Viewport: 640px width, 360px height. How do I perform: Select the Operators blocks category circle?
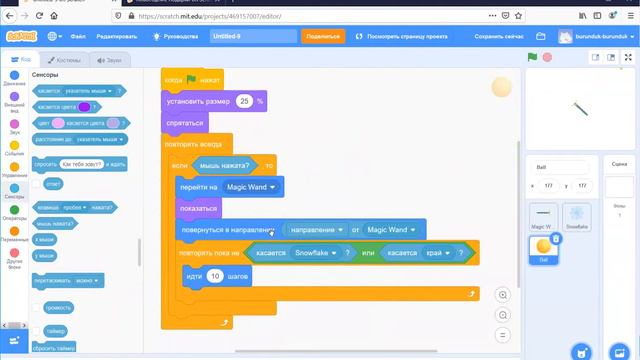pyautogui.click(x=14, y=210)
